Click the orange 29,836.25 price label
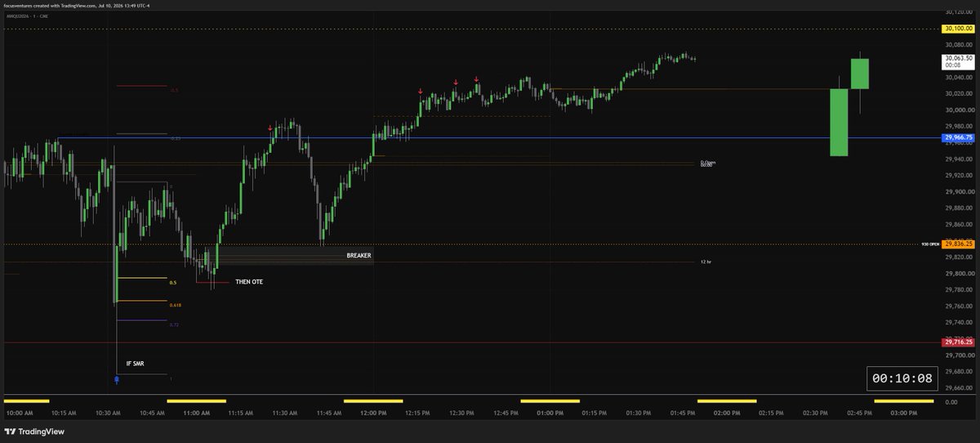Image resolution: width=980 pixels, height=443 pixels. (958, 244)
